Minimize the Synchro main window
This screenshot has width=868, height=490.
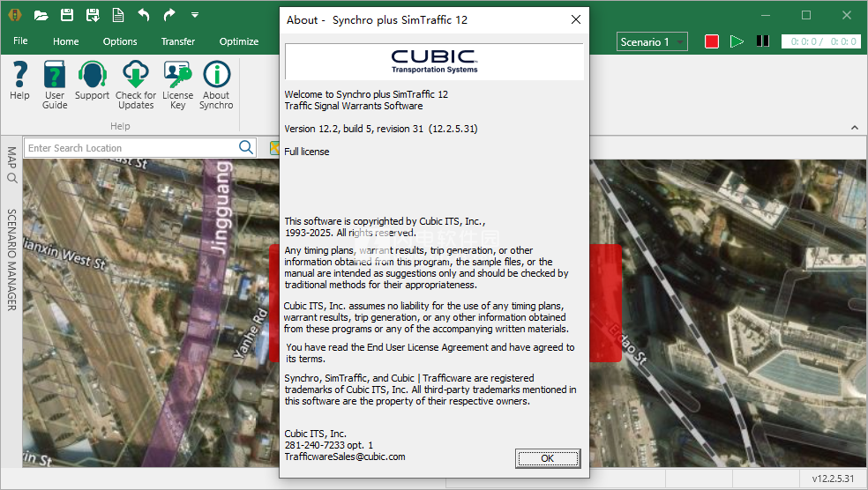coord(766,16)
